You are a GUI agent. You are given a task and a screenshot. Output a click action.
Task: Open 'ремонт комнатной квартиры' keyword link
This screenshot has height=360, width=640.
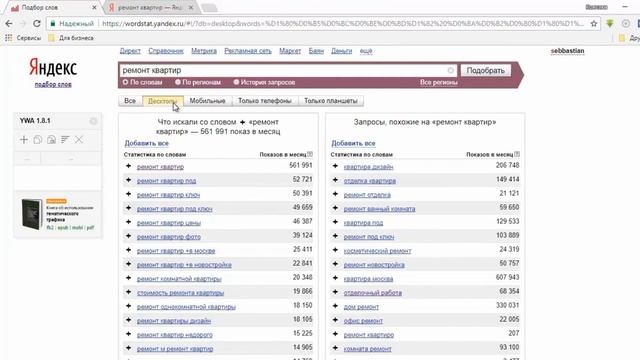point(179,279)
